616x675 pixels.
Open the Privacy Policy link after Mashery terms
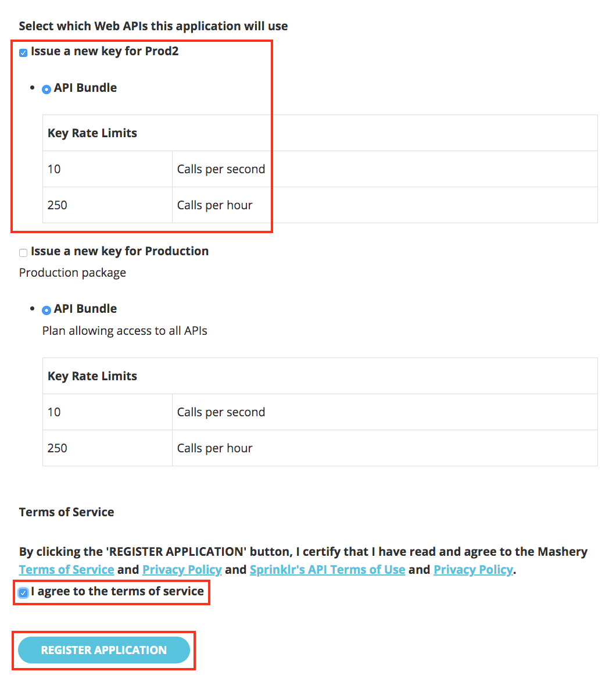pyautogui.click(x=182, y=570)
